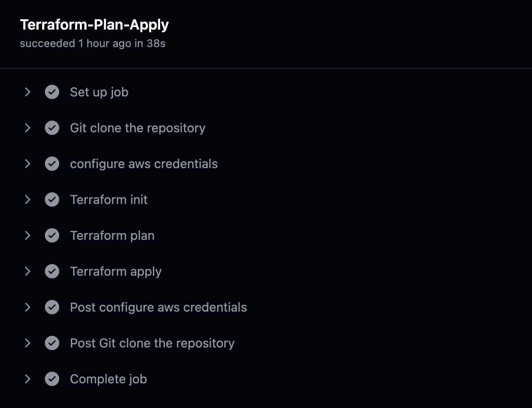Expand the Complete job step

(27, 379)
